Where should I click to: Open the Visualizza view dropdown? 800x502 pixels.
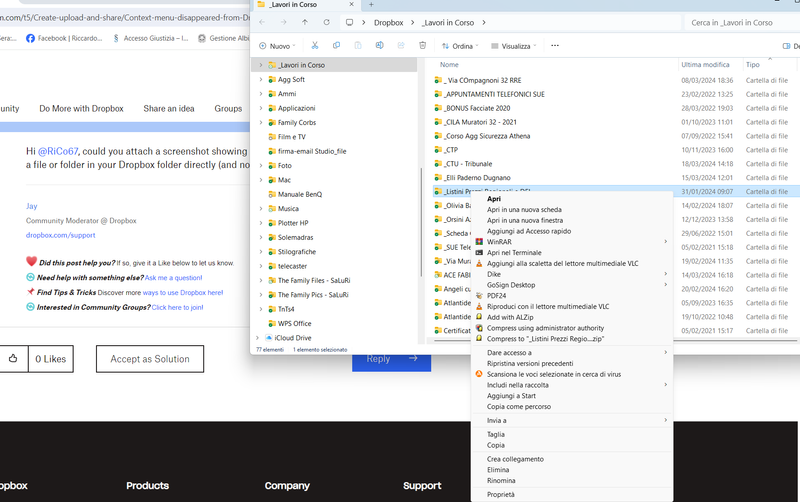[514, 46]
